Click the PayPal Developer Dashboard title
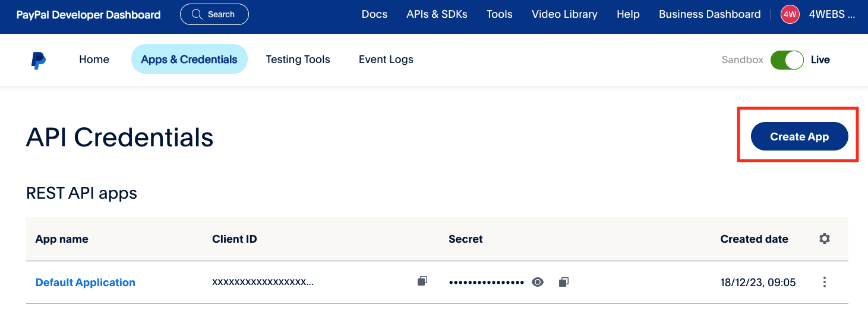The height and width of the screenshot is (329, 868). point(89,14)
